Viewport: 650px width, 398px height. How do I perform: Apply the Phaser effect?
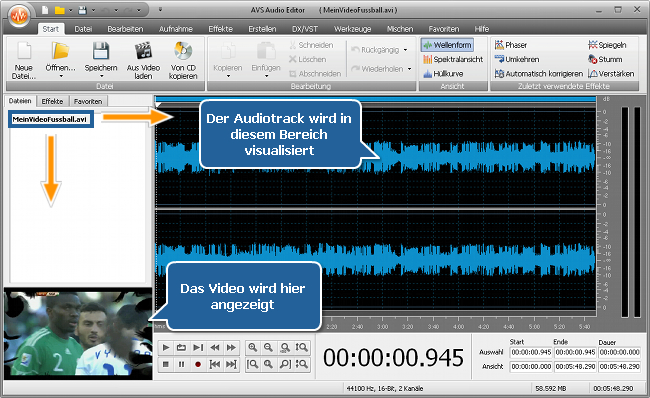point(511,45)
